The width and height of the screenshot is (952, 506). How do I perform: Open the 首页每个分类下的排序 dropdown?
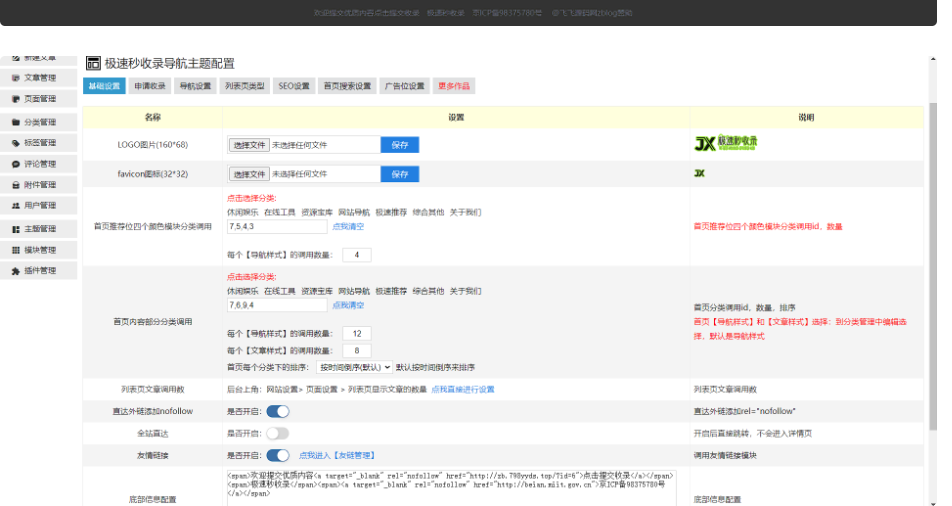(354, 367)
